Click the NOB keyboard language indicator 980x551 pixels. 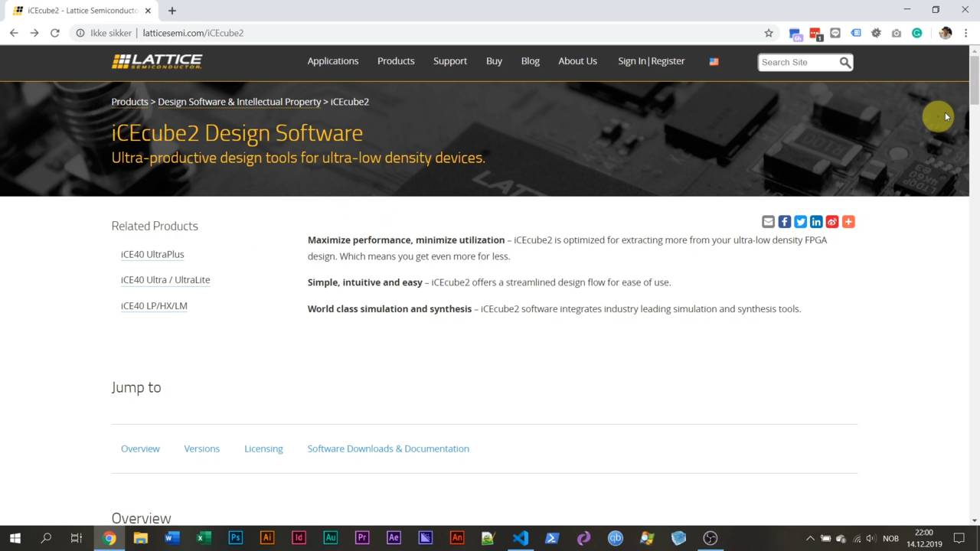pyautogui.click(x=890, y=538)
